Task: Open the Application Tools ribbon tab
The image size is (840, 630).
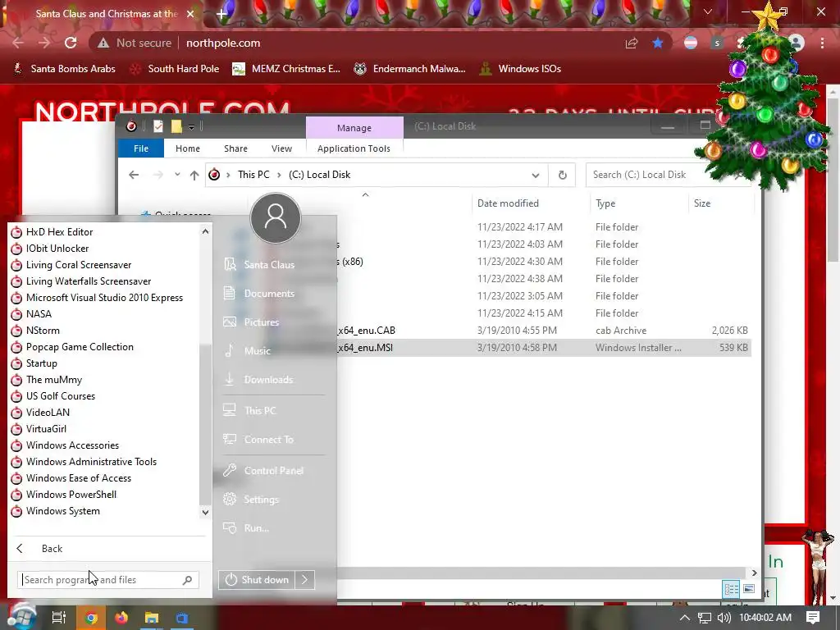Action: [354, 148]
